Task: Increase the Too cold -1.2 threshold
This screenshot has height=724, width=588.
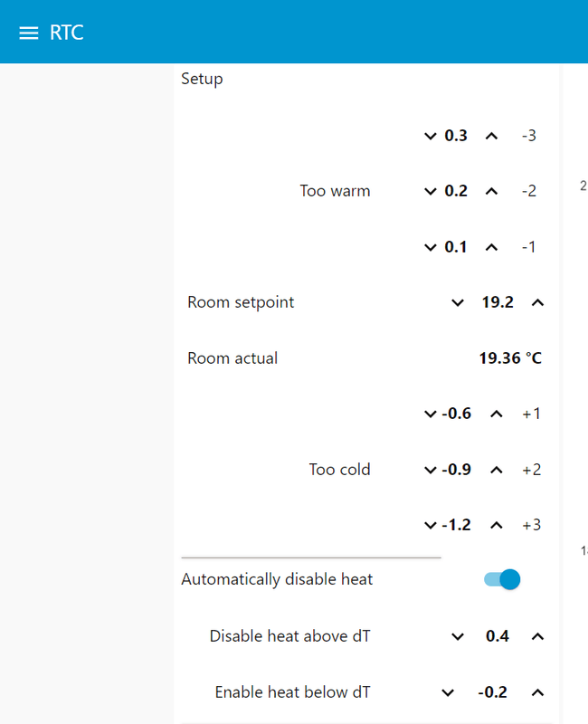Action: click(x=496, y=524)
